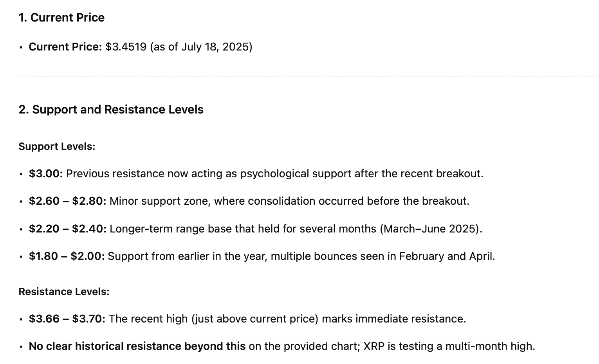Click the '$3.66 – $3.70:' bold range

67,319
